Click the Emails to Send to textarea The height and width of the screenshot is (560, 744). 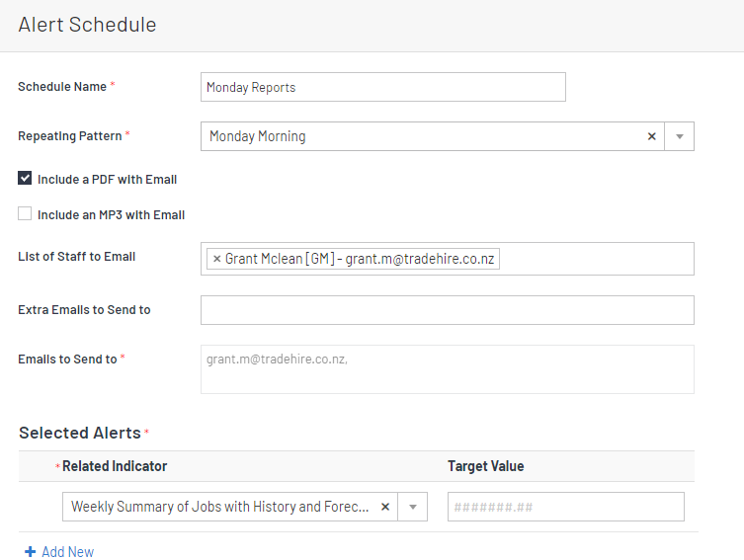coord(447,368)
